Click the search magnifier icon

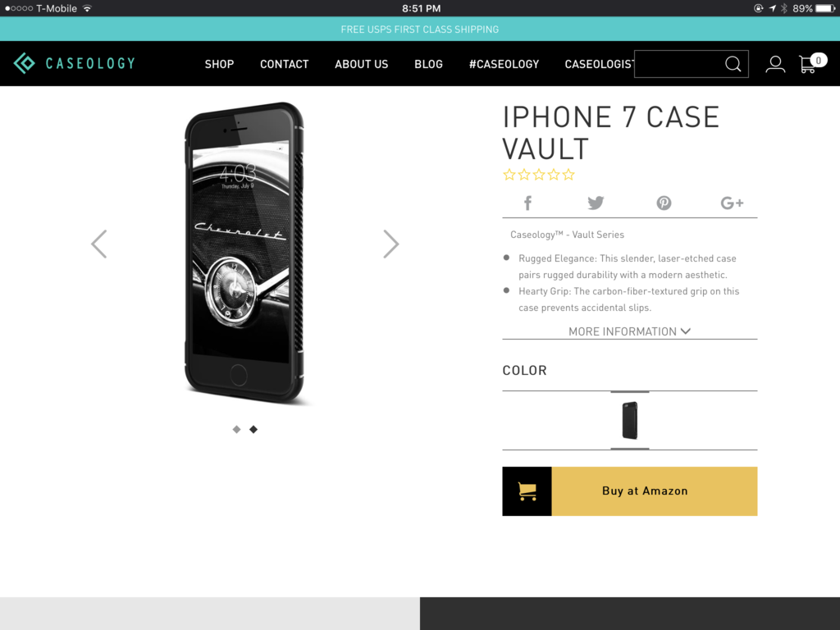[733, 64]
